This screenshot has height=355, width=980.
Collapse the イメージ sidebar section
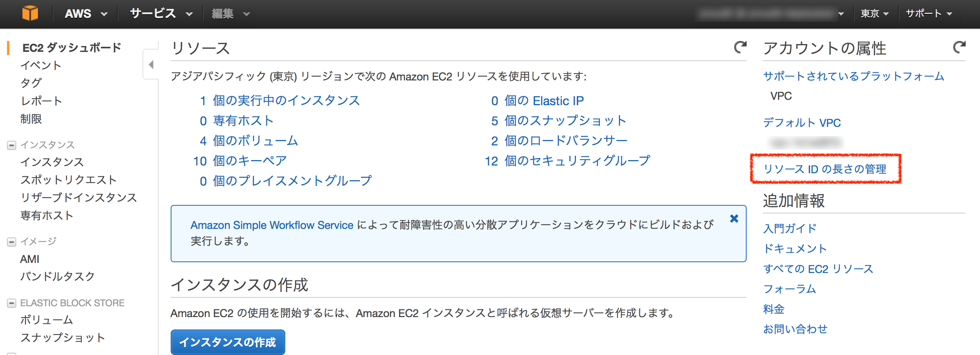coord(12,242)
